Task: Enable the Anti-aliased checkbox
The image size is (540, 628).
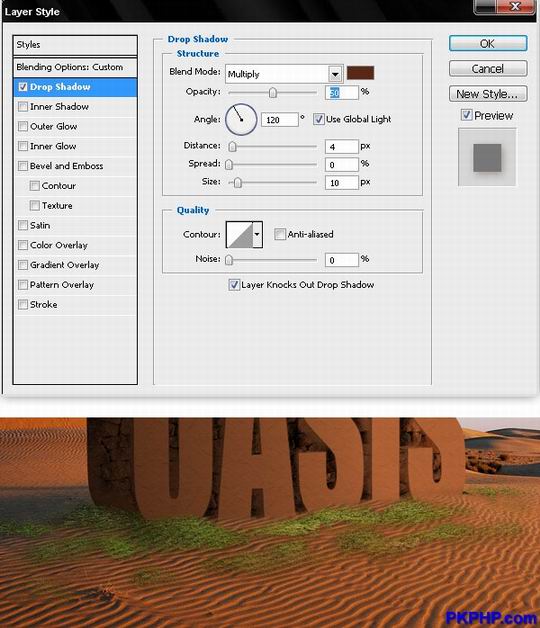Action: [x=280, y=234]
